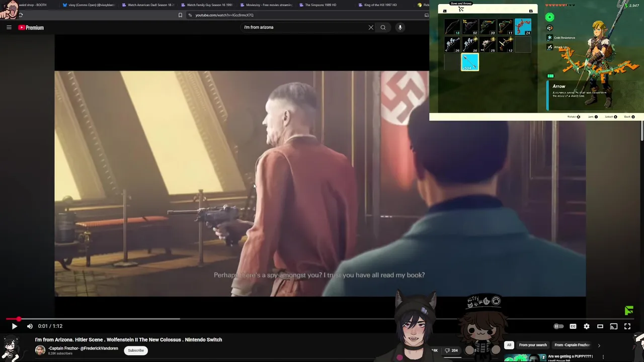The width and height of the screenshot is (644, 362).
Task: Open the MoviesJoy free movies tab
Action: coord(266,5)
